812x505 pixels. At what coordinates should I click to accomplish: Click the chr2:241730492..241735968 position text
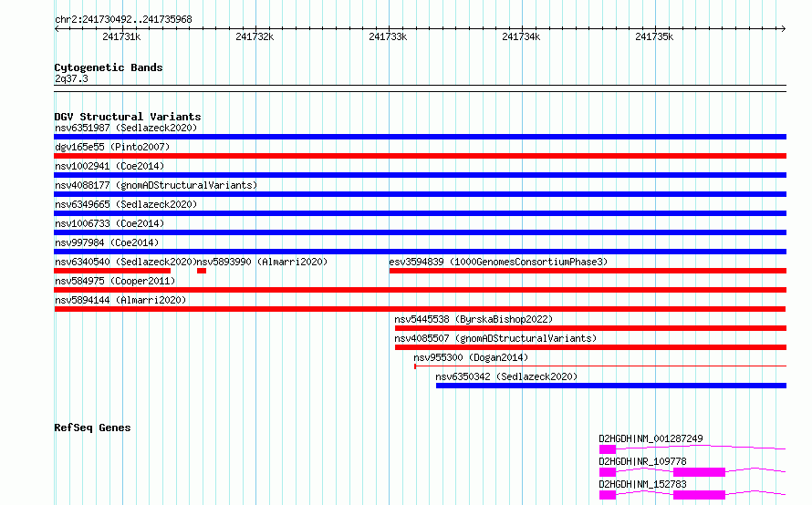coord(123,20)
